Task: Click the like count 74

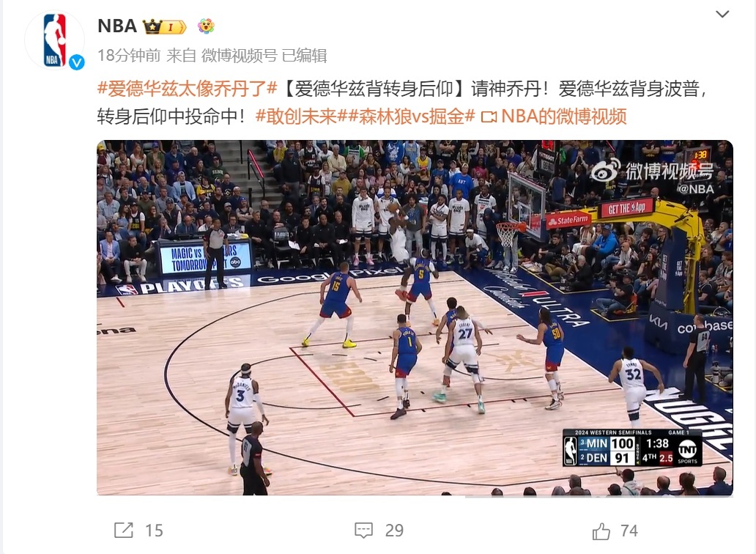Action: tap(629, 531)
